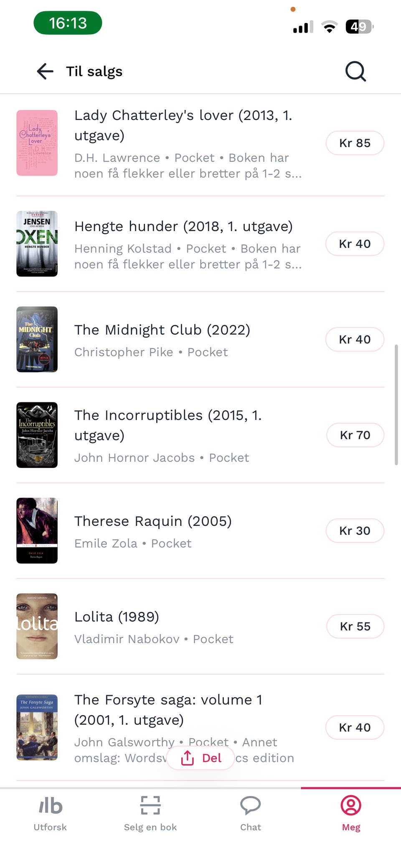
Task: Tap the back arrow icon
Action: (x=45, y=71)
